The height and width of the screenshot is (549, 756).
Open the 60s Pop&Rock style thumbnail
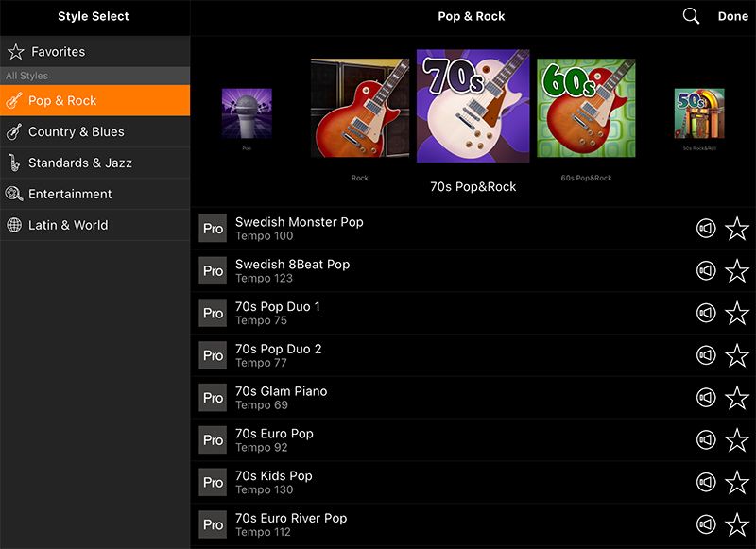coord(584,107)
